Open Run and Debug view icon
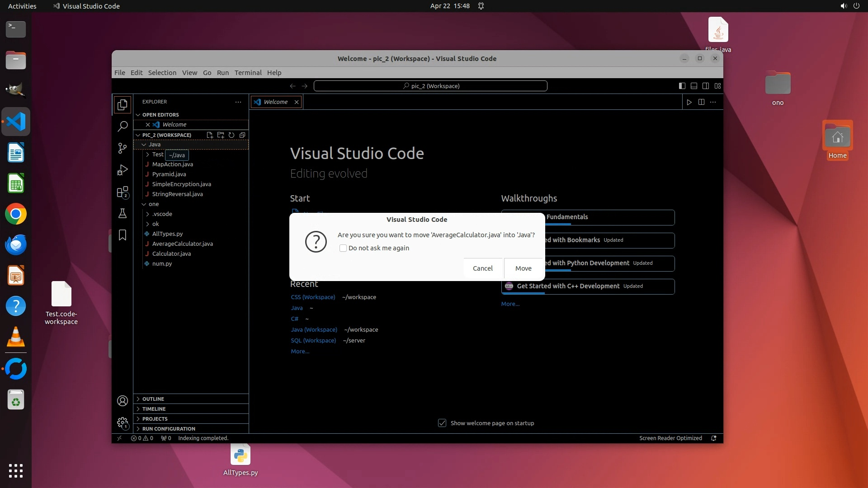 (x=123, y=170)
